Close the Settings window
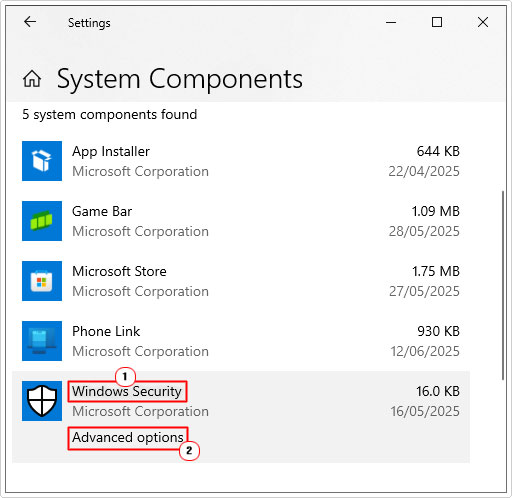The image size is (512, 498). 483,22
